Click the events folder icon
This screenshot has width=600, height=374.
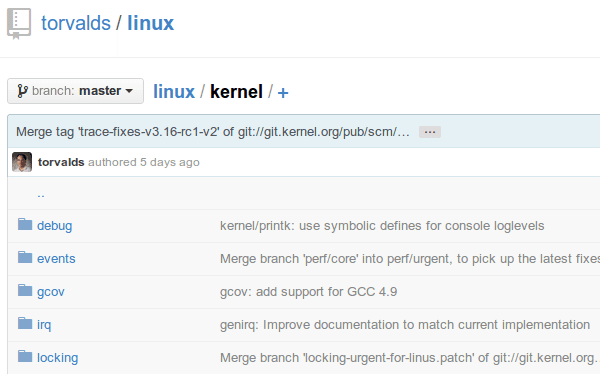click(25, 257)
